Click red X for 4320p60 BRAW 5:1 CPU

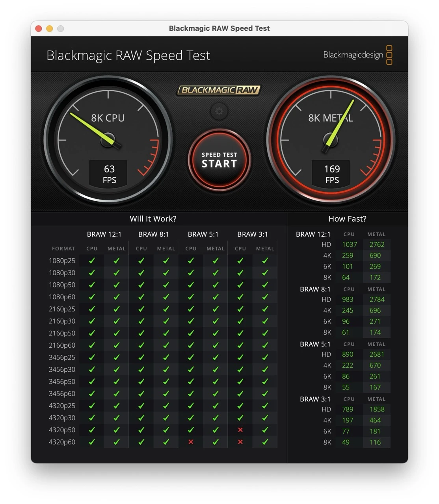pos(191,442)
